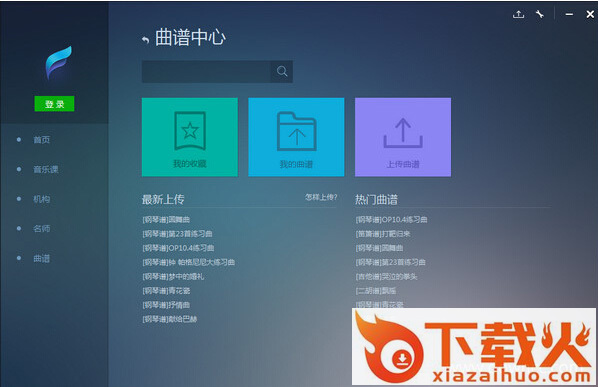Open [钢琴谱]献给巴赫
The width and height of the screenshot is (598, 387).
tap(170, 319)
